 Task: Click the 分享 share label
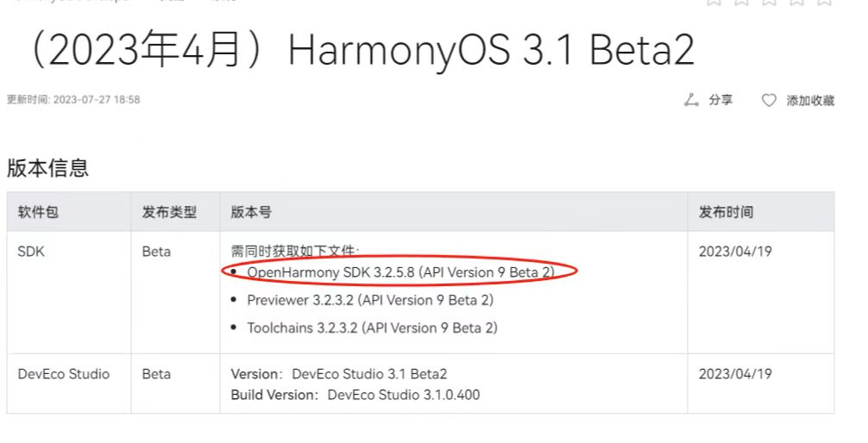point(720,101)
